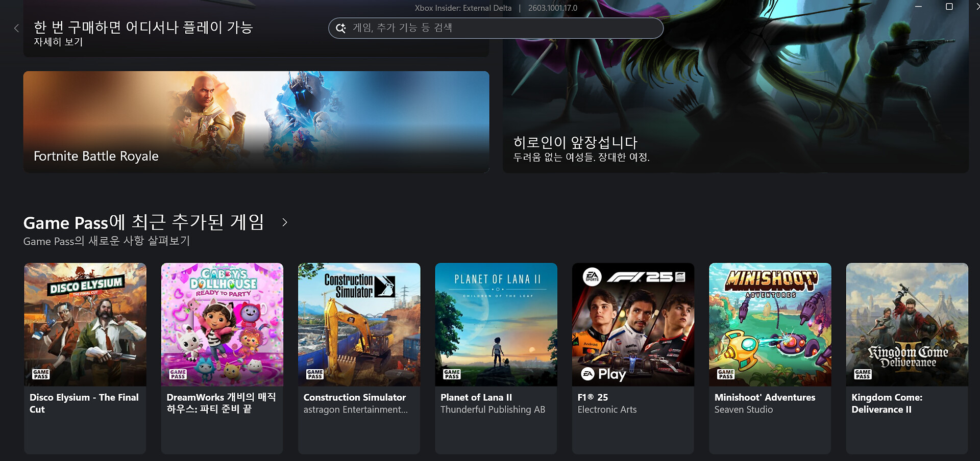Open the Kingdom Come: Deliverance II cover art
The height and width of the screenshot is (461, 980).
tap(907, 324)
